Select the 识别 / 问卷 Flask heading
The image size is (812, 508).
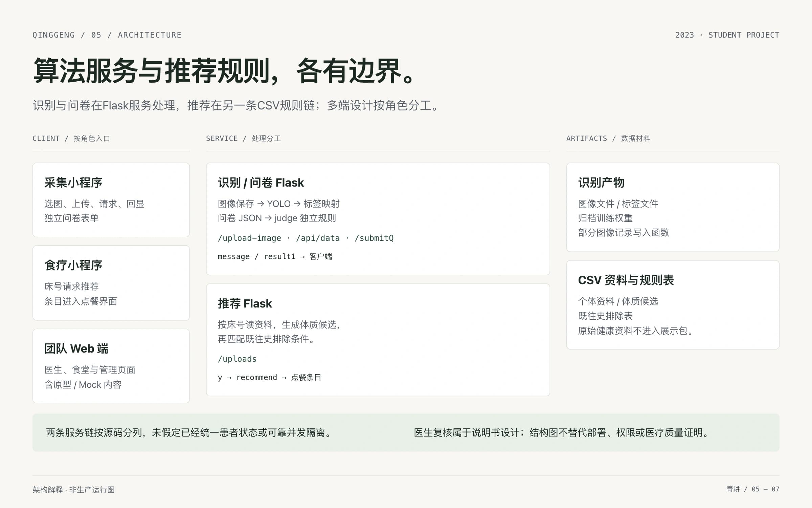(261, 183)
